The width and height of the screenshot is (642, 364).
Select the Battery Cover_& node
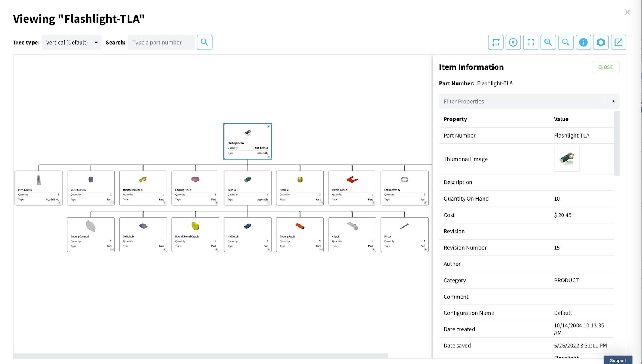[x=91, y=234]
